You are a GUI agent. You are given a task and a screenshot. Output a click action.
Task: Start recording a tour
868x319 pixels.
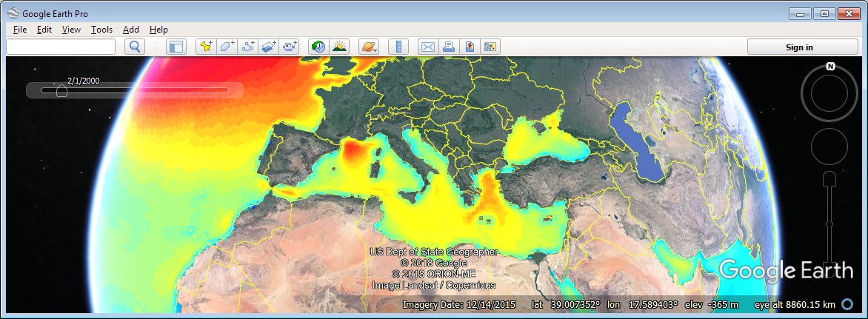289,47
